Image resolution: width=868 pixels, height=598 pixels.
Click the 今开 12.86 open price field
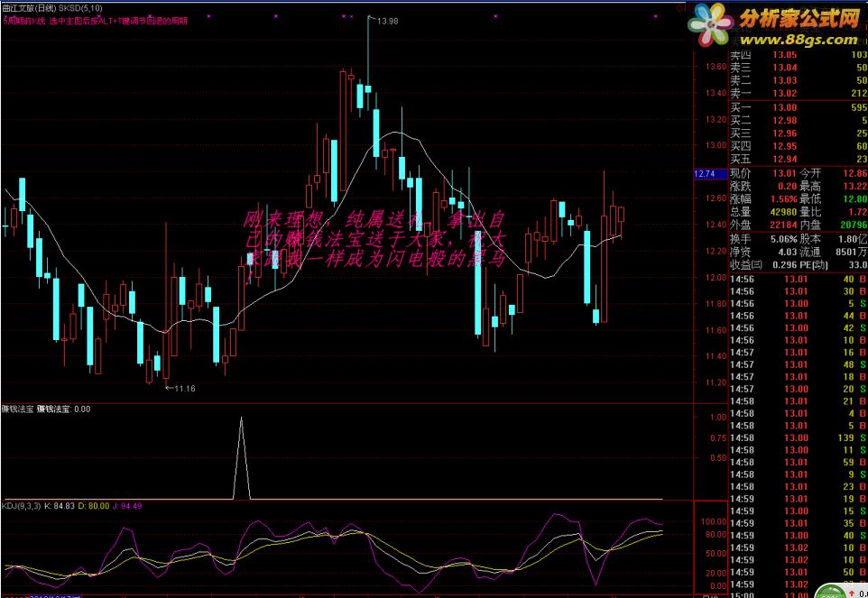[834, 174]
